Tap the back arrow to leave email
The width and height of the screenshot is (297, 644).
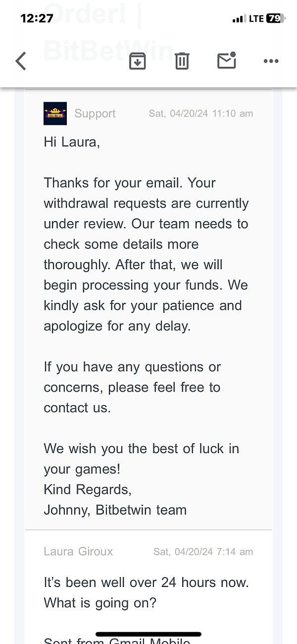point(21,61)
